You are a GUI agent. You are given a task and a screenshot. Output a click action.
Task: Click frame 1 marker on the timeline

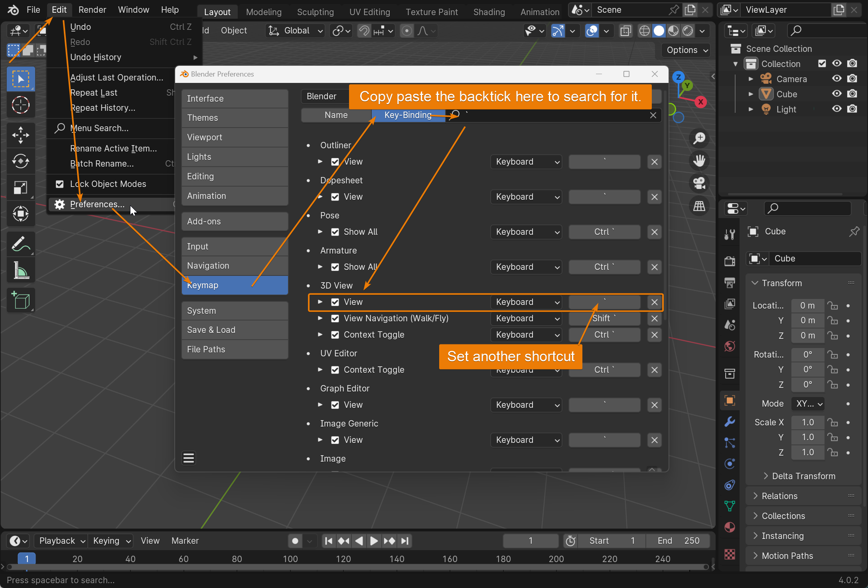(x=27, y=559)
